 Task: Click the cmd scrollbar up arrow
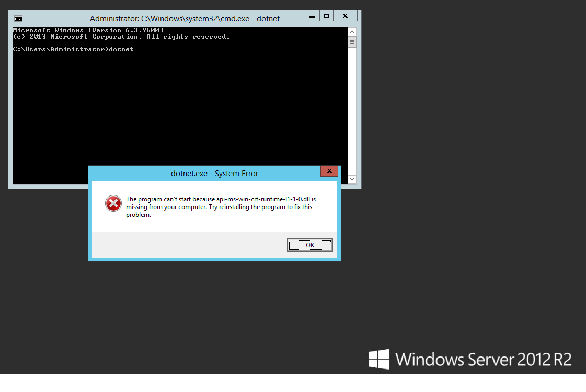pos(352,32)
